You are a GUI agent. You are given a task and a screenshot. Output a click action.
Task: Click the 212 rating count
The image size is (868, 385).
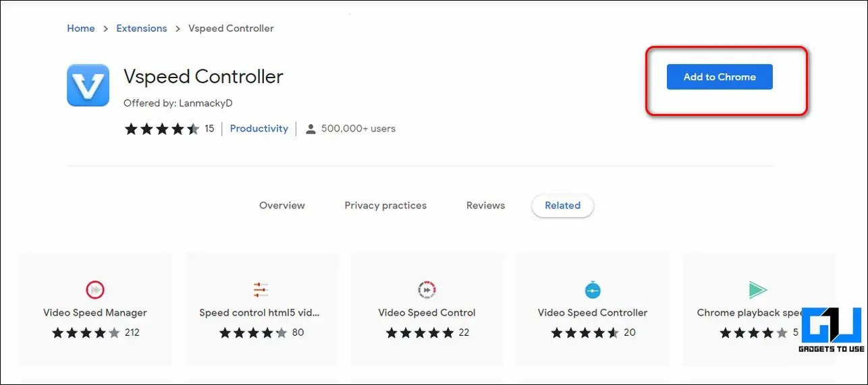[132, 332]
